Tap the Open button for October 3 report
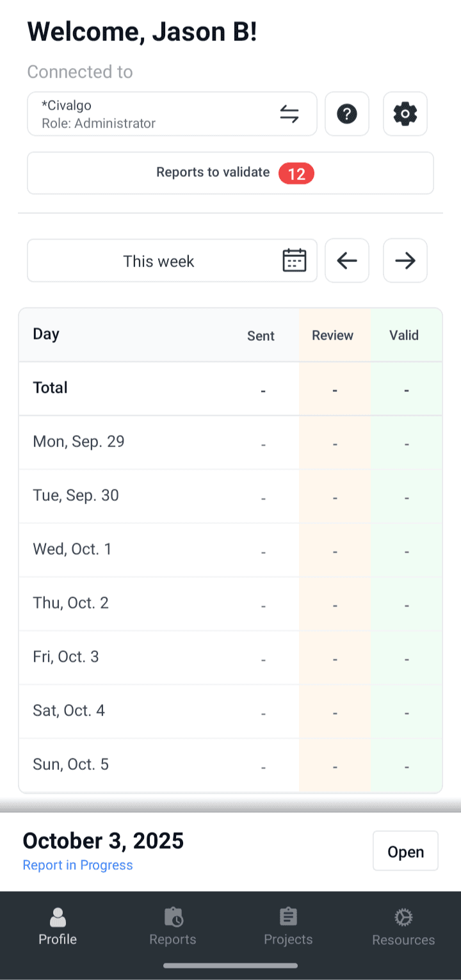 pos(405,851)
